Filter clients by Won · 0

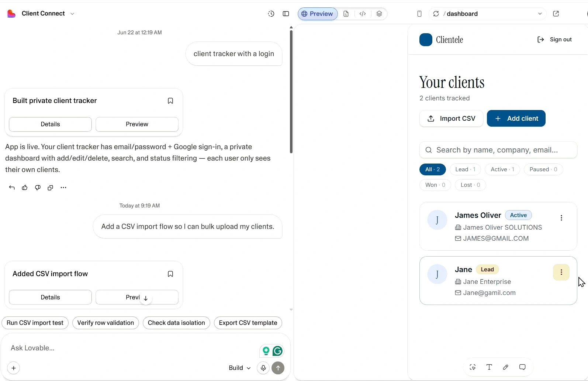pos(435,185)
